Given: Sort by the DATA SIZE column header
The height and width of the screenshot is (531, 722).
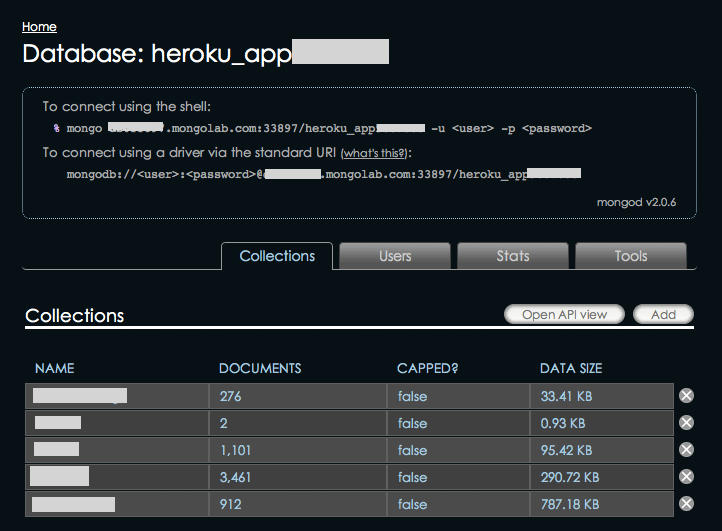Looking at the screenshot, I should [571, 369].
